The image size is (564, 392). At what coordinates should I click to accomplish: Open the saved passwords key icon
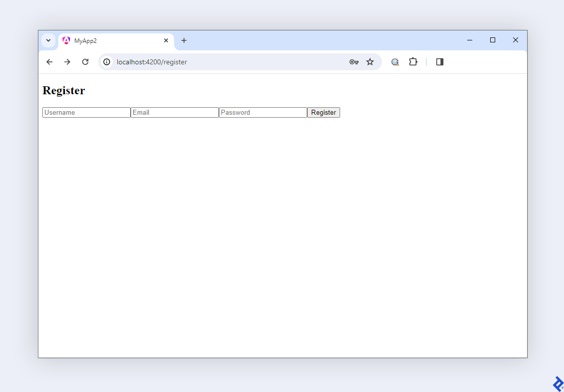pos(354,62)
